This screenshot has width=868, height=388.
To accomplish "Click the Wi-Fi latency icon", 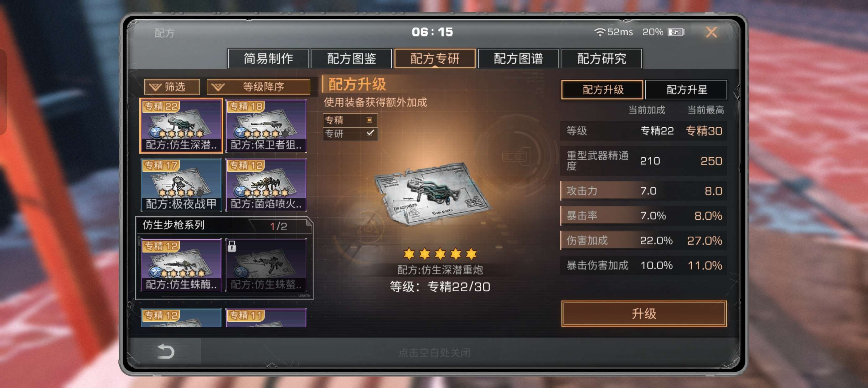I will [x=600, y=32].
